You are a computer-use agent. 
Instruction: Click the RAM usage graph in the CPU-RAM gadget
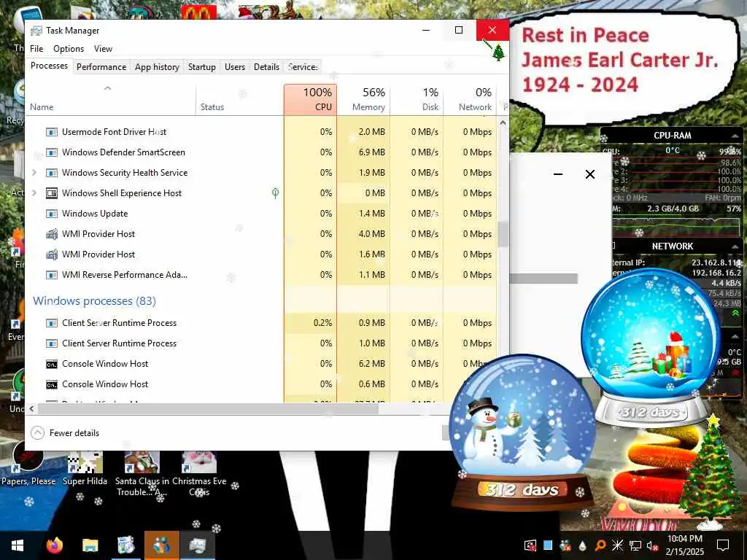coord(676,227)
